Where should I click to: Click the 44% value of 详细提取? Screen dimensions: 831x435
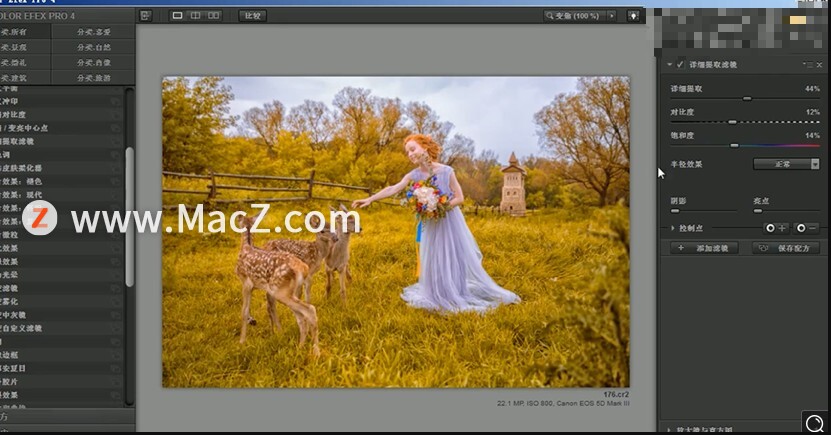(812, 88)
